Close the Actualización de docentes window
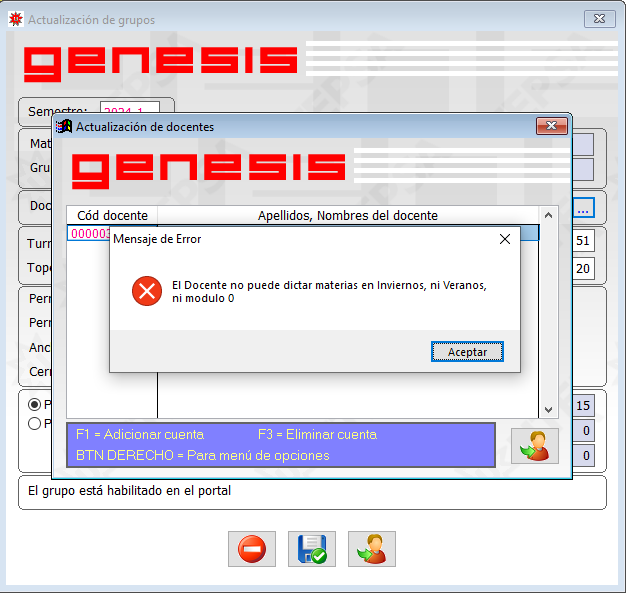Viewport: 629px width, 598px height. click(x=552, y=126)
